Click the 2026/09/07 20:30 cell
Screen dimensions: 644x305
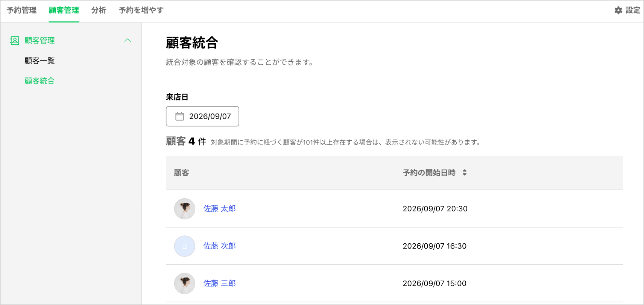(x=435, y=209)
